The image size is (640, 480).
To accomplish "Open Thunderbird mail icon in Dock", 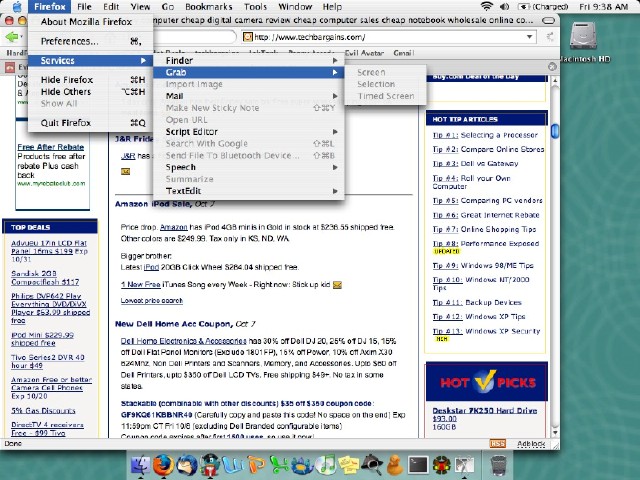I will point(187,465).
